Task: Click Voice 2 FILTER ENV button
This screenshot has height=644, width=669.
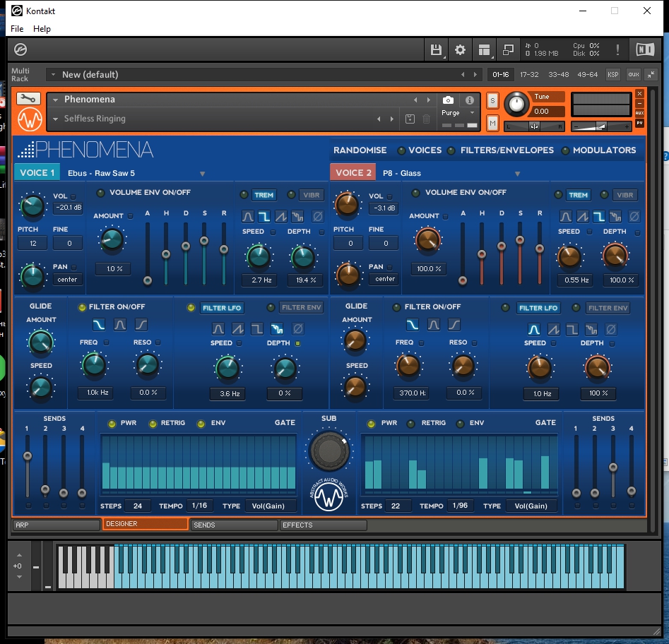Action: (608, 308)
